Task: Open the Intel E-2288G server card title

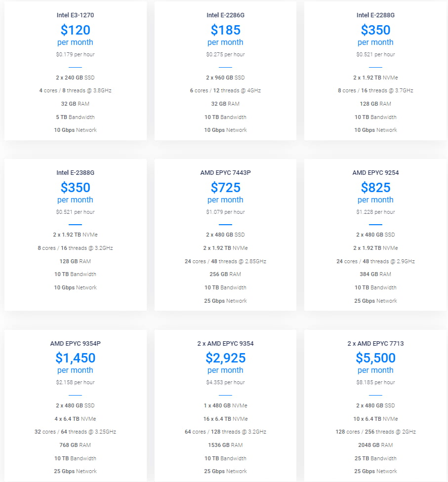Action: coord(375,15)
